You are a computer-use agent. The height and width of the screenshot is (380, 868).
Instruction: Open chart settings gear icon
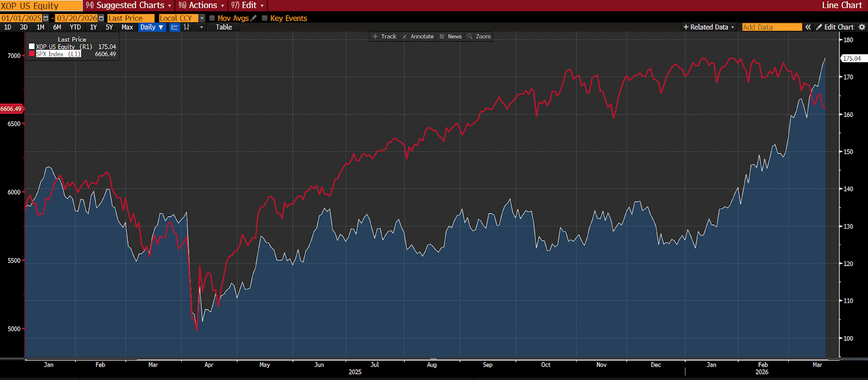pyautogui.click(x=861, y=27)
